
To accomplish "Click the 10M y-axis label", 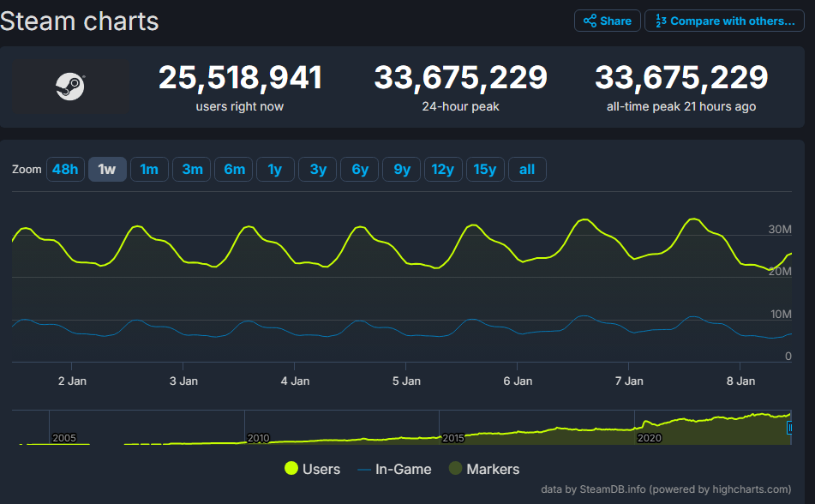I will coord(781,315).
